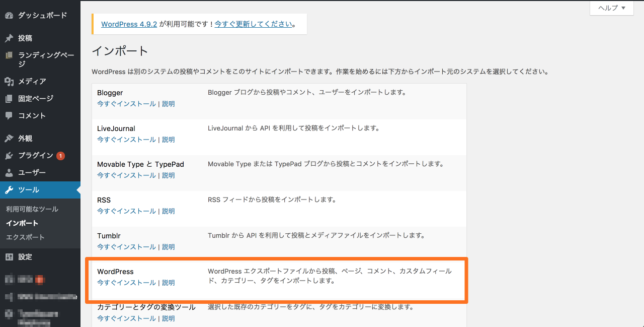Click the カテゴリーとタグの変換ツール name
This screenshot has width=644, height=327.
[x=146, y=307]
